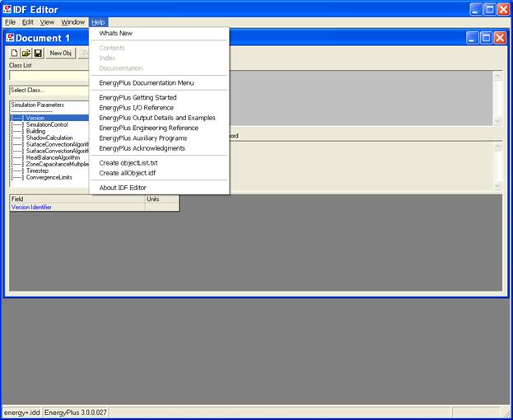Viewport: 513px width, 420px height.
Task: Open the View menu
Action: (47, 22)
